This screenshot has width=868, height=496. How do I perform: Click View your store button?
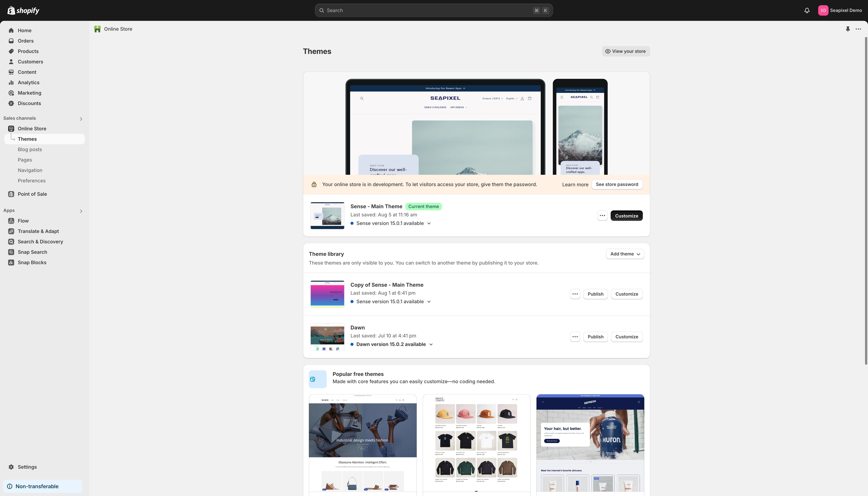point(626,51)
